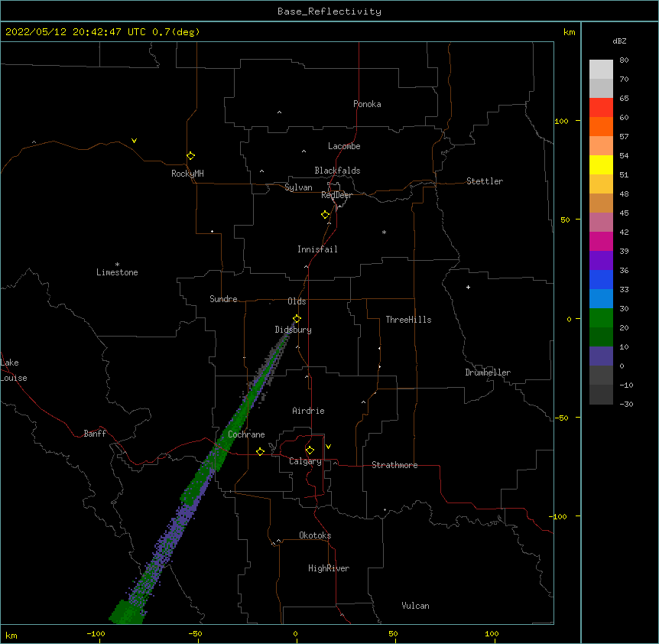This screenshot has height=644, width=659.
Task: Select the blue 36 dBZ legend swatch
Action: [x=601, y=279]
